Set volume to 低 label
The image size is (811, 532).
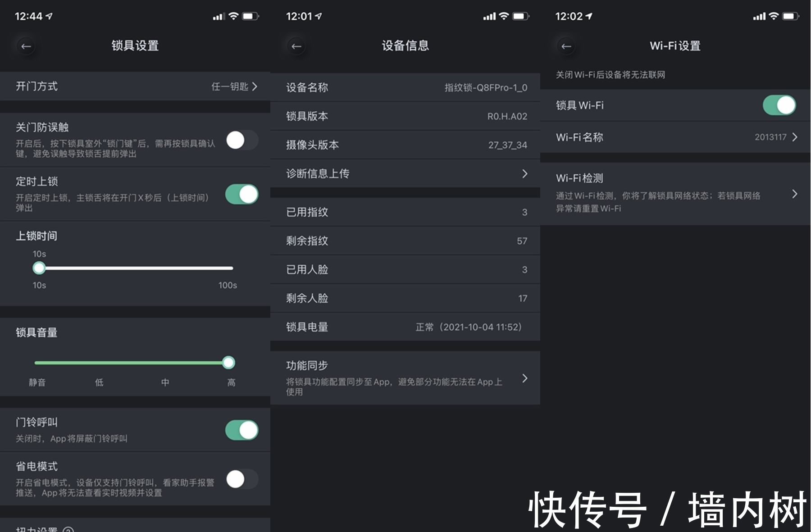[x=99, y=382]
